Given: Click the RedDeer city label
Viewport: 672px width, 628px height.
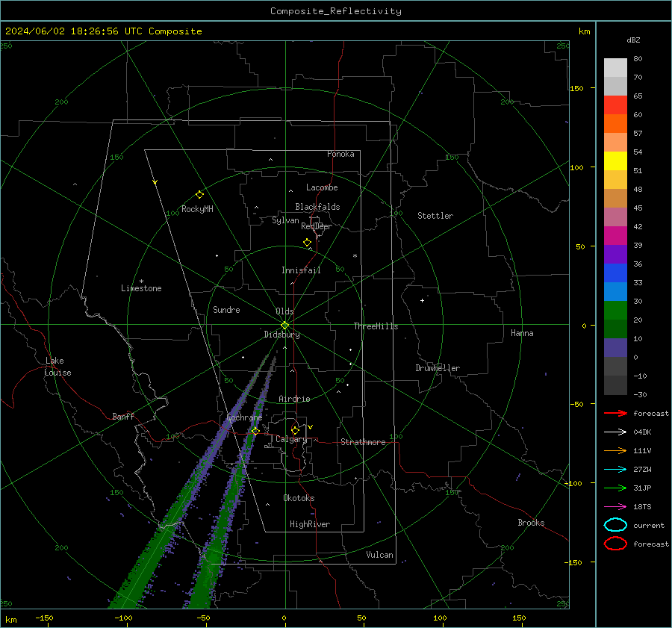Looking at the screenshot, I should [317, 226].
